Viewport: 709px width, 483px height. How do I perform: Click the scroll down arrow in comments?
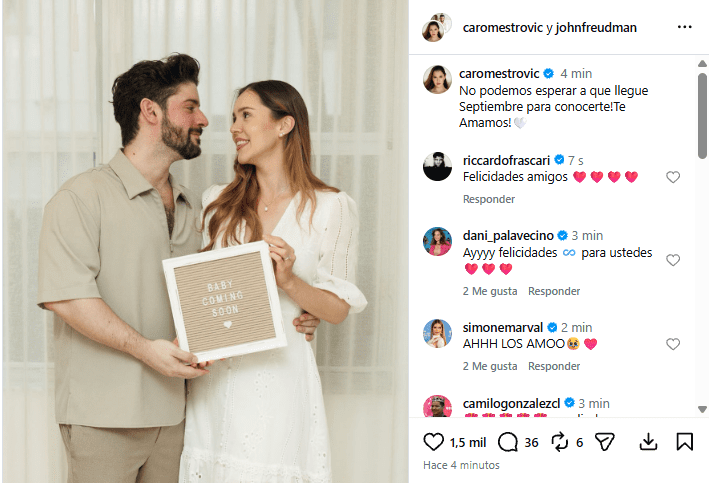[x=702, y=409]
